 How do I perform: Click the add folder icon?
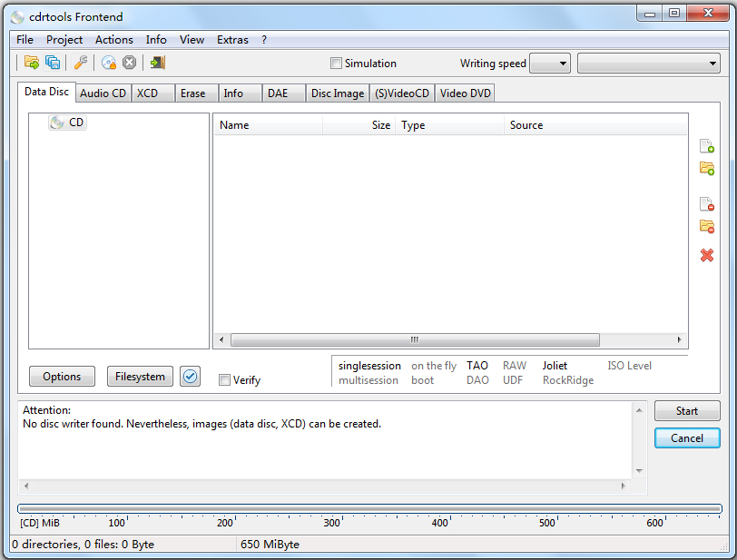pos(706,168)
